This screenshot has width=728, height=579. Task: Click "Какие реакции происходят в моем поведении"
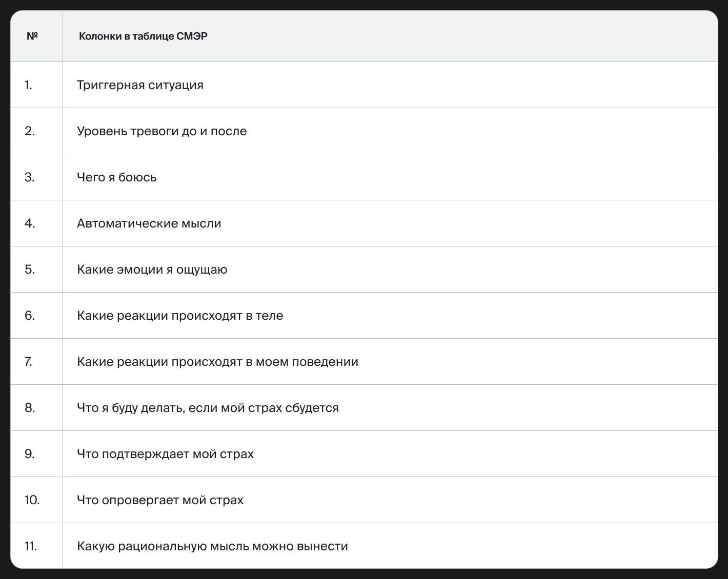(x=217, y=362)
